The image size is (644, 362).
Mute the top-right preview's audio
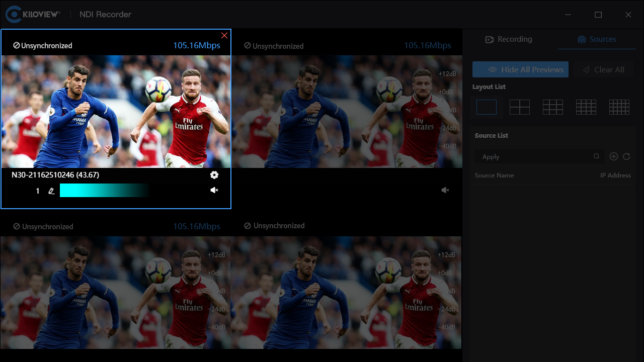click(x=445, y=190)
